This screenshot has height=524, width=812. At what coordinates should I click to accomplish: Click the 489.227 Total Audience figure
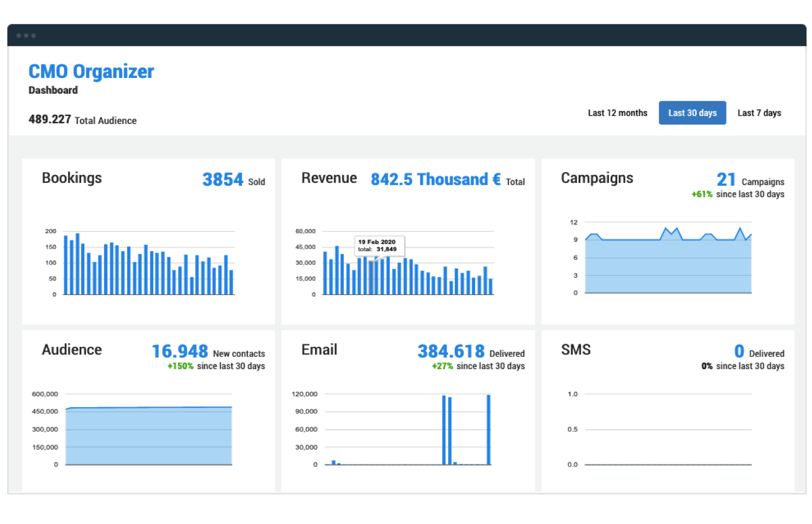point(82,120)
